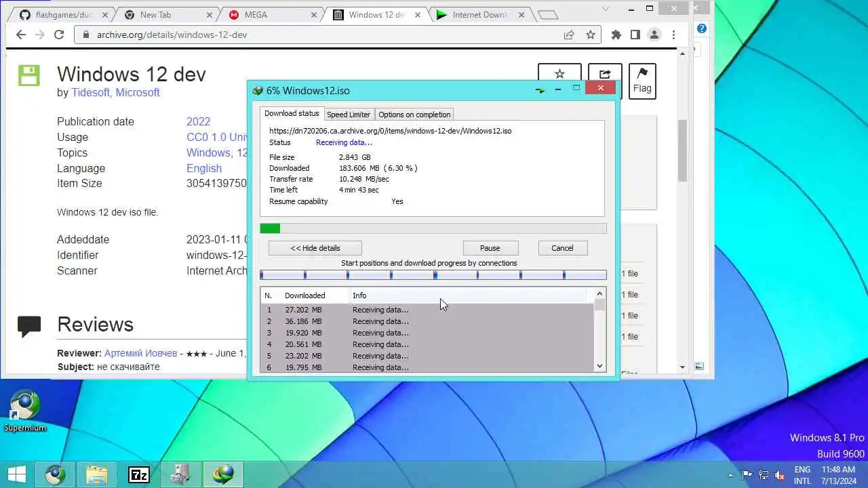Open the new tab button in browser
This screenshot has height=488, width=868.
(548, 15)
